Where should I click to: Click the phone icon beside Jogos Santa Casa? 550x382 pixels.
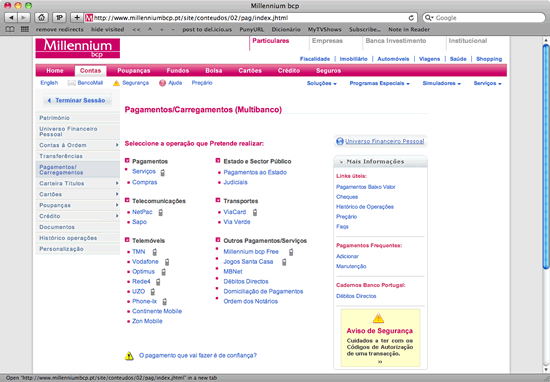coord(284,262)
